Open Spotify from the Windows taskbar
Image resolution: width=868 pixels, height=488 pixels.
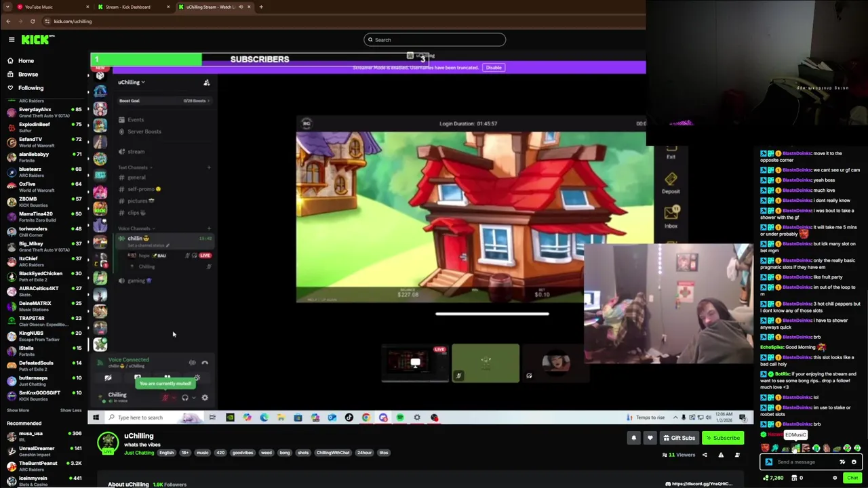[x=400, y=418]
